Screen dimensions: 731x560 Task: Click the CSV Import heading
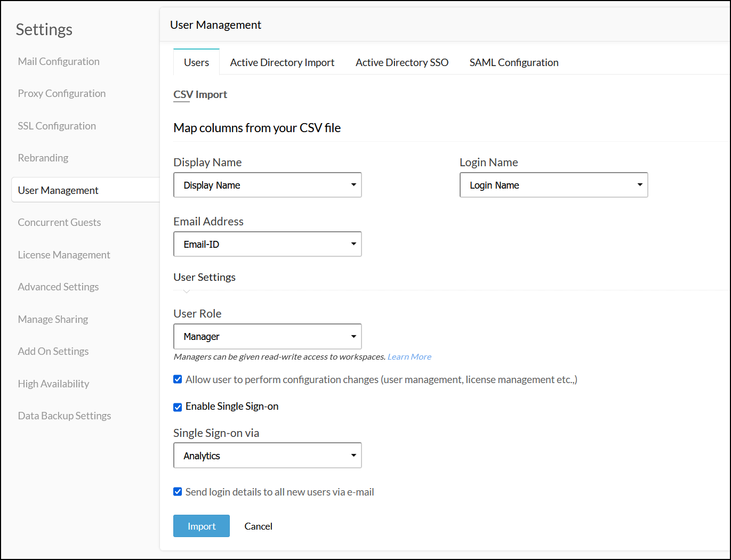point(200,94)
